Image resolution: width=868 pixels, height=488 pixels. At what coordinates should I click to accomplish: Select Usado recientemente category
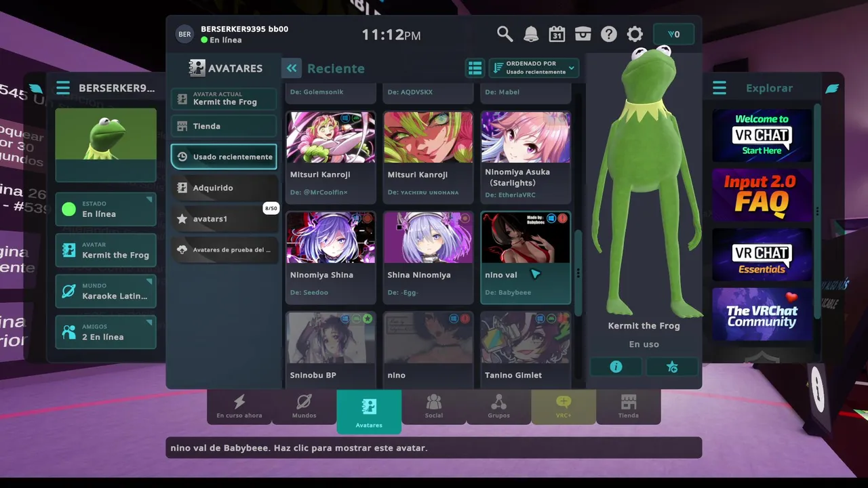[224, 157]
